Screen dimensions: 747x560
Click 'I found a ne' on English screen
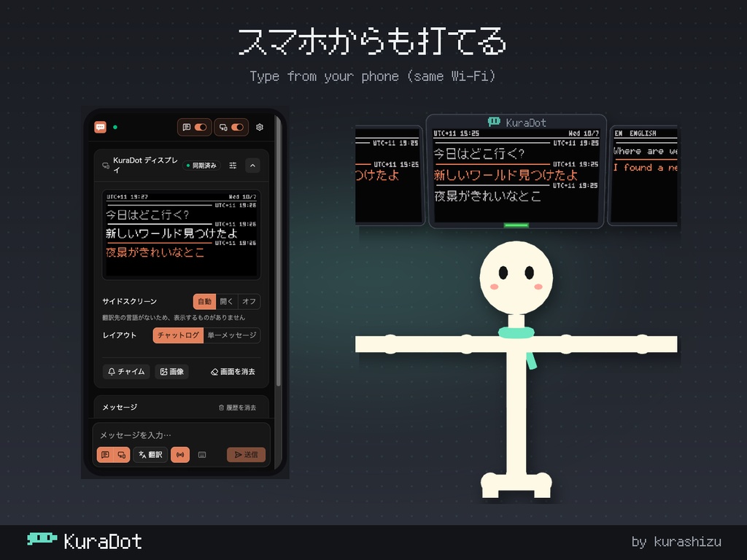(x=645, y=168)
